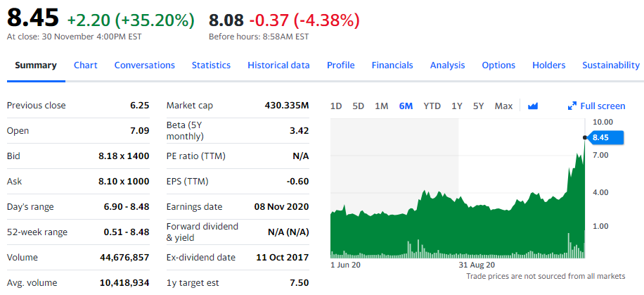
Task: Open the Sustainability tab
Action: 610,65
